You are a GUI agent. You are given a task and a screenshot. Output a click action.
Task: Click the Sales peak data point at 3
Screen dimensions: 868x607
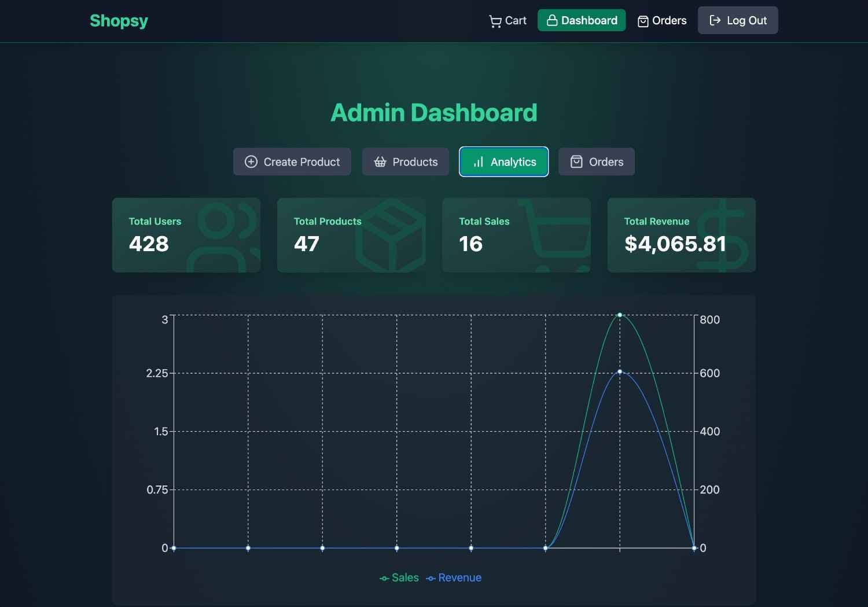[620, 315]
